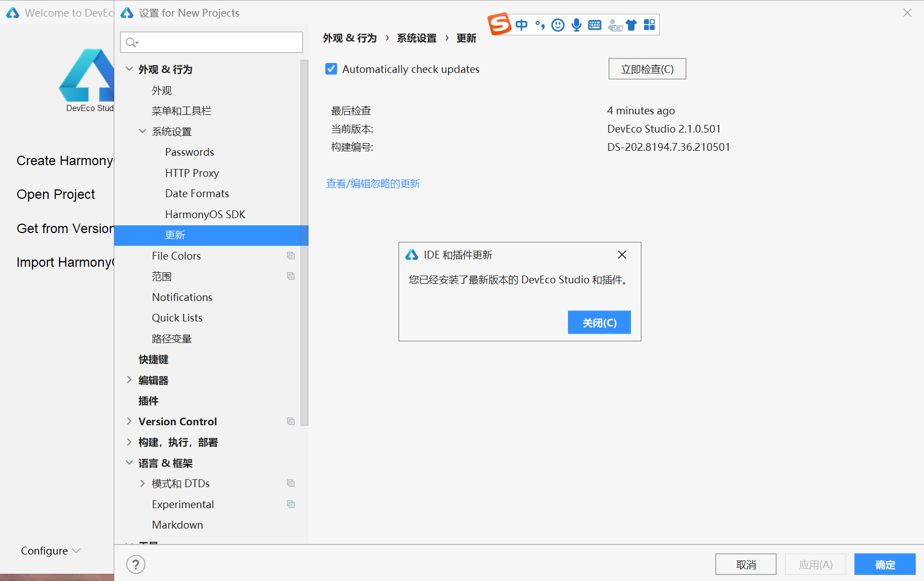Click Import Harmony sample in Welcome window
Viewport: 924px width, 581px height.
(65, 262)
